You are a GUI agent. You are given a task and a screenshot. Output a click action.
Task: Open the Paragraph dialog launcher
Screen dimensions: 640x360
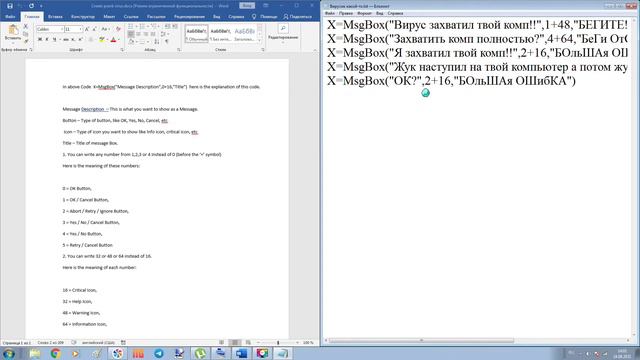click(179, 50)
